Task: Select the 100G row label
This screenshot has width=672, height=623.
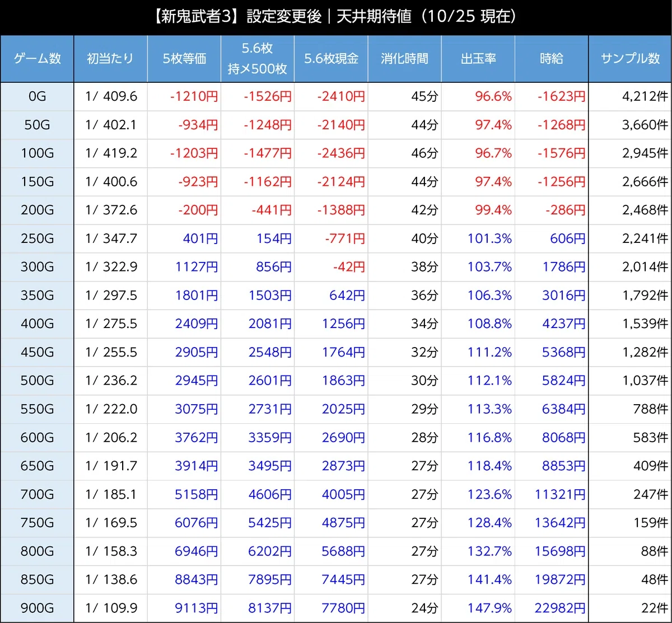Action: point(37,153)
